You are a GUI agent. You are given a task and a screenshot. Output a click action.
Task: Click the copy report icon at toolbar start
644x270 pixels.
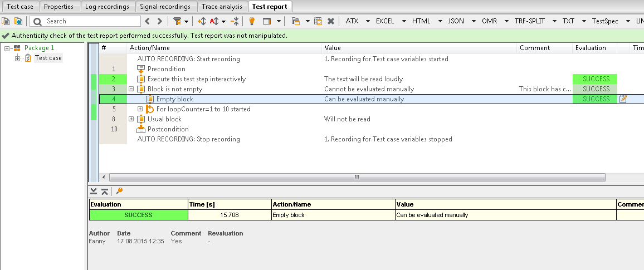point(6,21)
